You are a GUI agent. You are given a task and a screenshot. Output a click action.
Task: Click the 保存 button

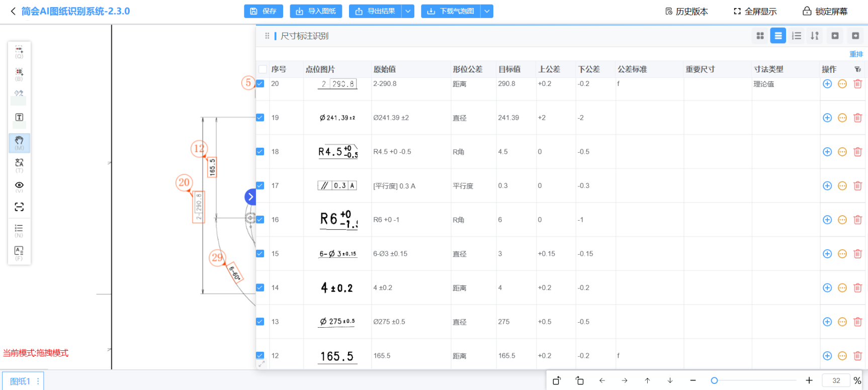(264, 11)
